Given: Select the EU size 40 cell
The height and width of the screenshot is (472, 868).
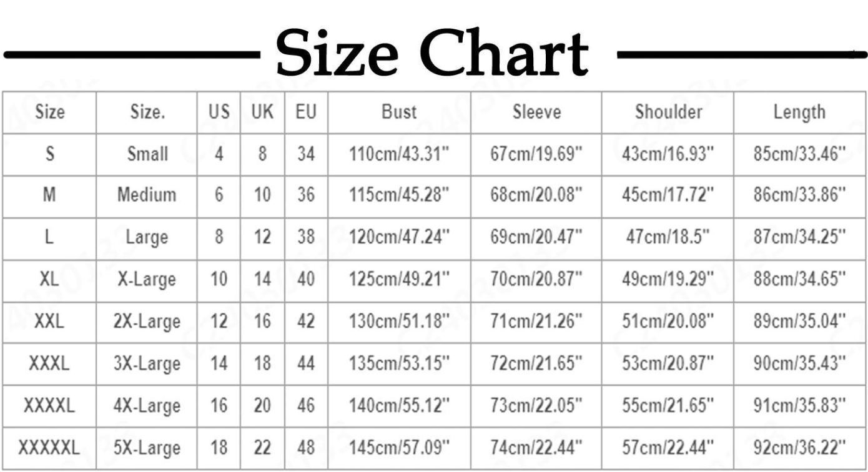Looking at the screenshot, I should tap(306, 279).
